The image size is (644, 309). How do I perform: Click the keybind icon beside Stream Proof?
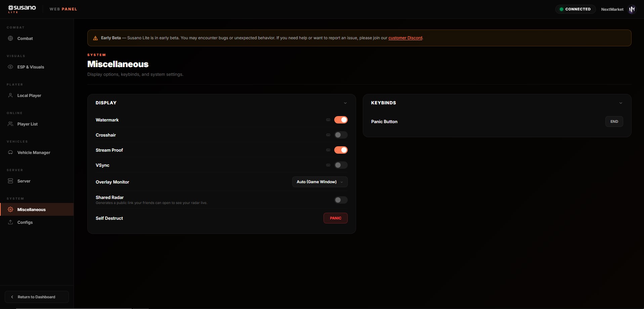[328, 150]
